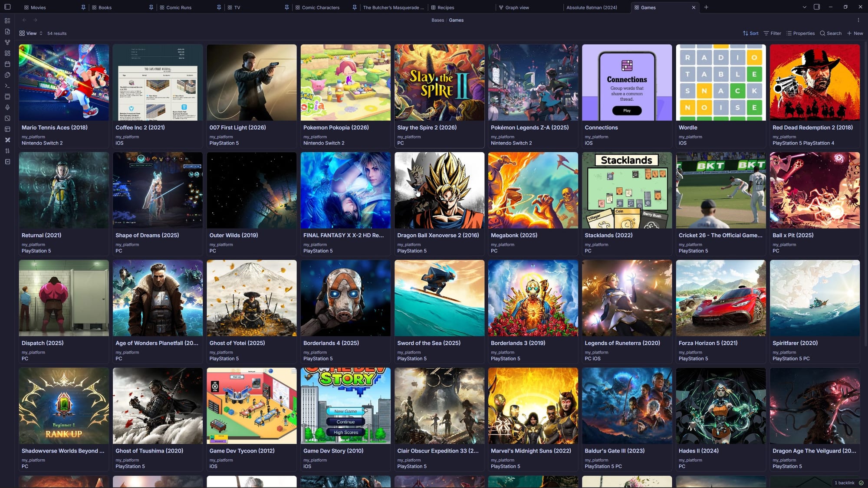Click the 54 results count

point(57,33)
